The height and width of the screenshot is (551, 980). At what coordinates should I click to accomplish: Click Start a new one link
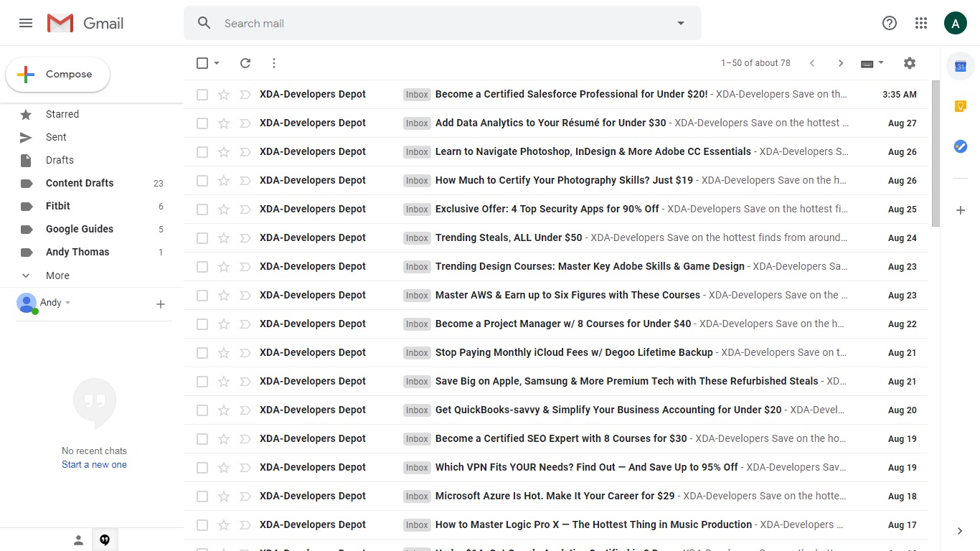tap(94, 465)
